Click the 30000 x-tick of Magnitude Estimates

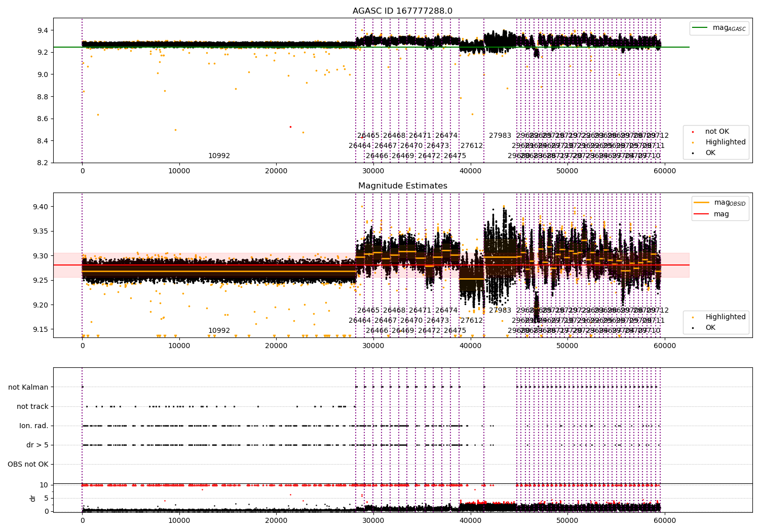(x=373, y=346)
